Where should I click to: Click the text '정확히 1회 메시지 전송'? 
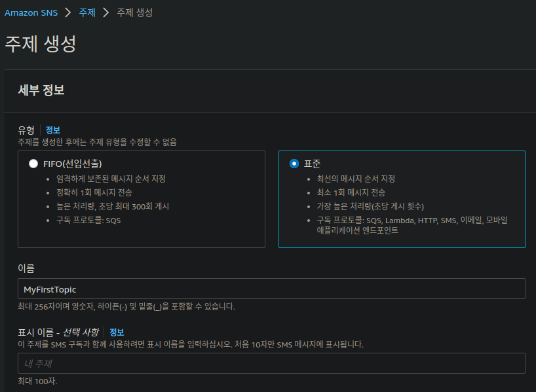click(94, 192)
